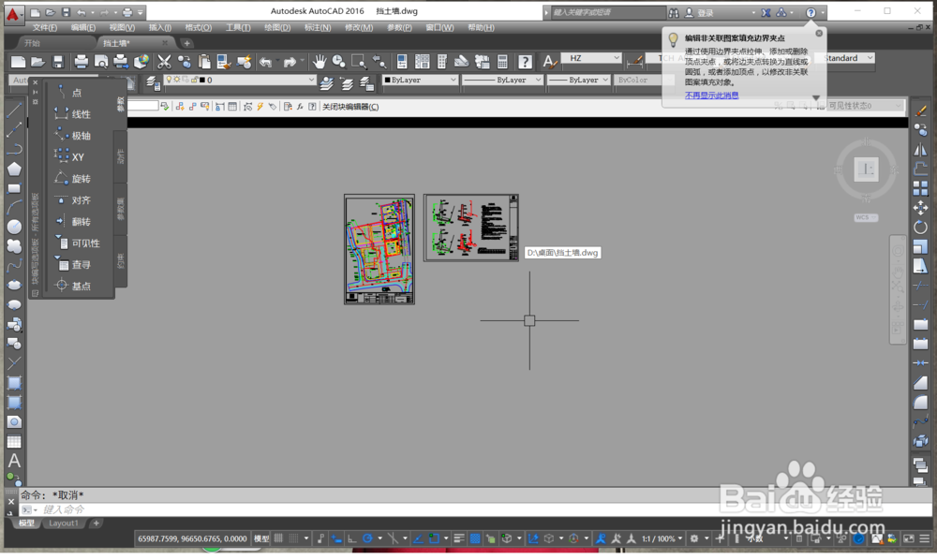
Task: Click 关闭块编辑器(C) button
Action: [x=350, y=107]
